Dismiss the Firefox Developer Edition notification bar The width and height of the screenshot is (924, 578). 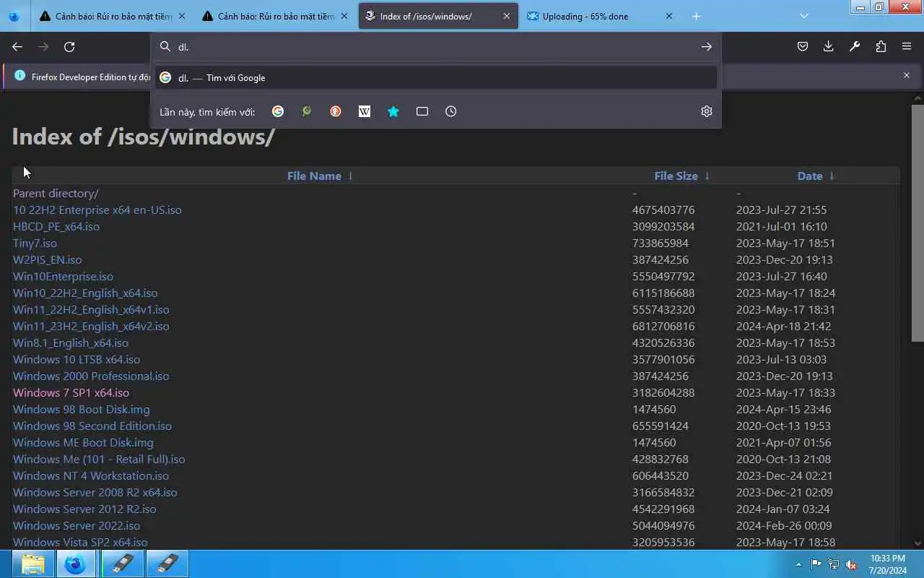tap(907, 75)
